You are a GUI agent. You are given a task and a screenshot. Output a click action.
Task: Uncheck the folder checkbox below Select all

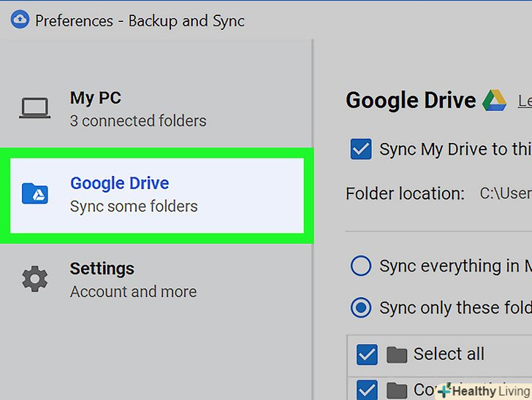[366, 390]
